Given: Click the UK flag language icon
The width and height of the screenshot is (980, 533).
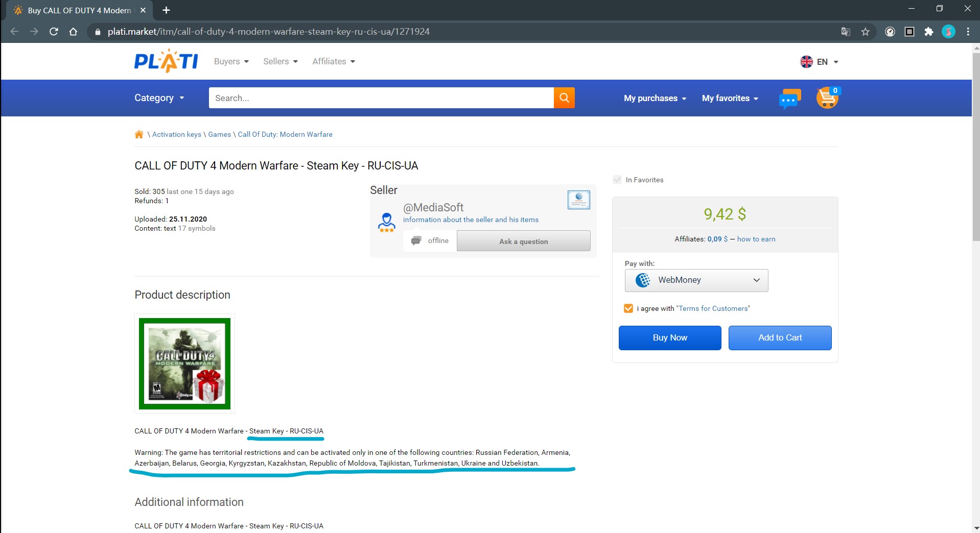Looking at the screenshot, I should coord(806,62).
